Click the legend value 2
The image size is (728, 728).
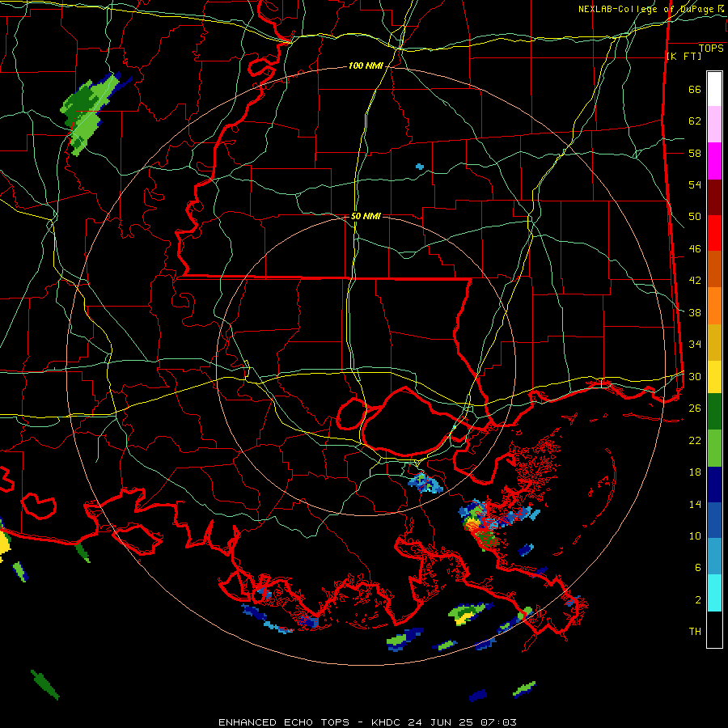(698, 599)
